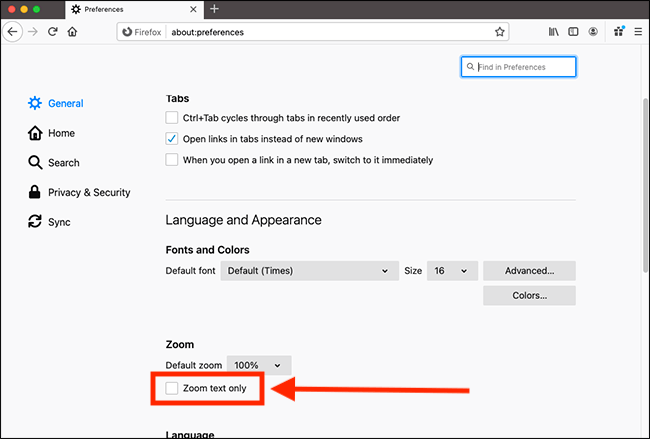Open the Firefox Account icon

tap(593, 32)
